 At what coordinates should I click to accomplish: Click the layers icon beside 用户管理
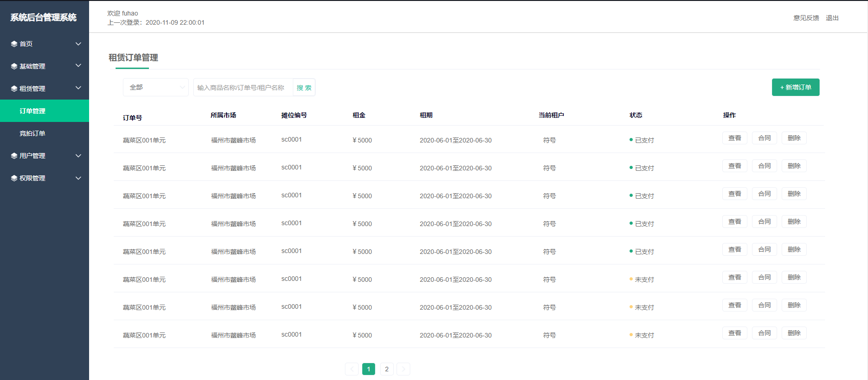click(x=14, y=156)
